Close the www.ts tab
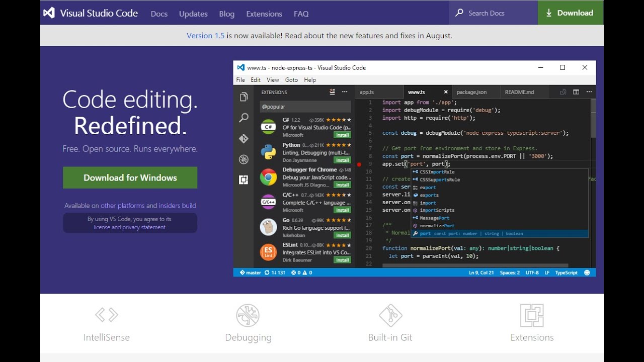This screenshot has height=362, width=644. coord(446,92)
